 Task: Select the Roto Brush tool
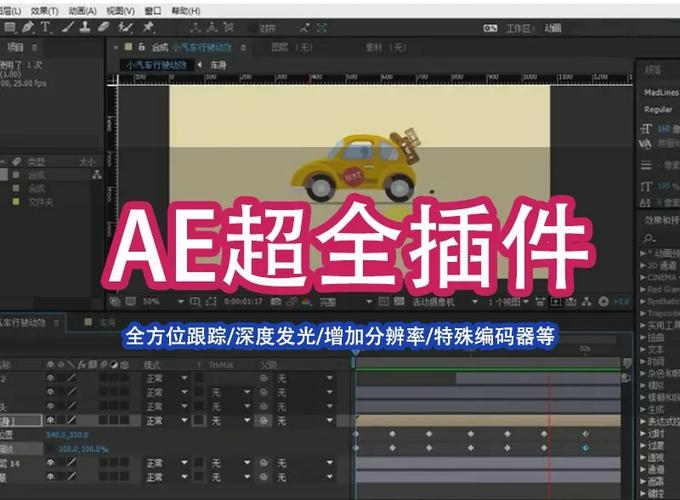[x=125, y=27]
